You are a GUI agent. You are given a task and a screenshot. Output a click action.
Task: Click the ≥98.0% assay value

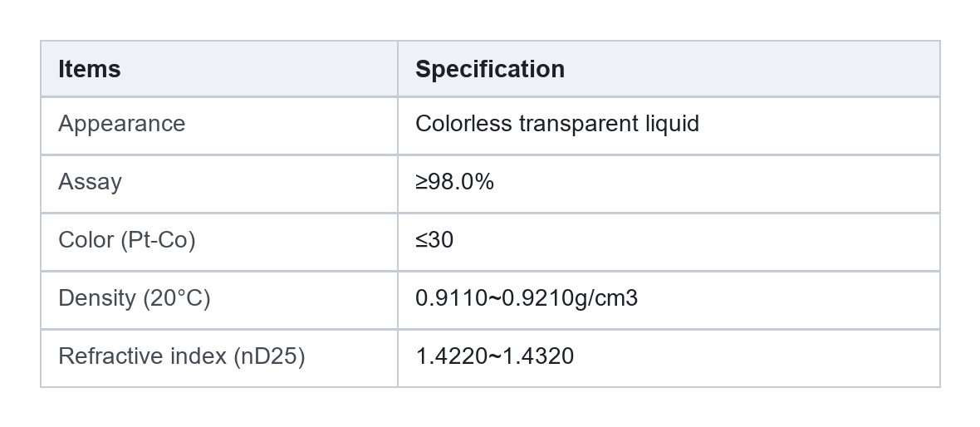(x=455, y=182)
